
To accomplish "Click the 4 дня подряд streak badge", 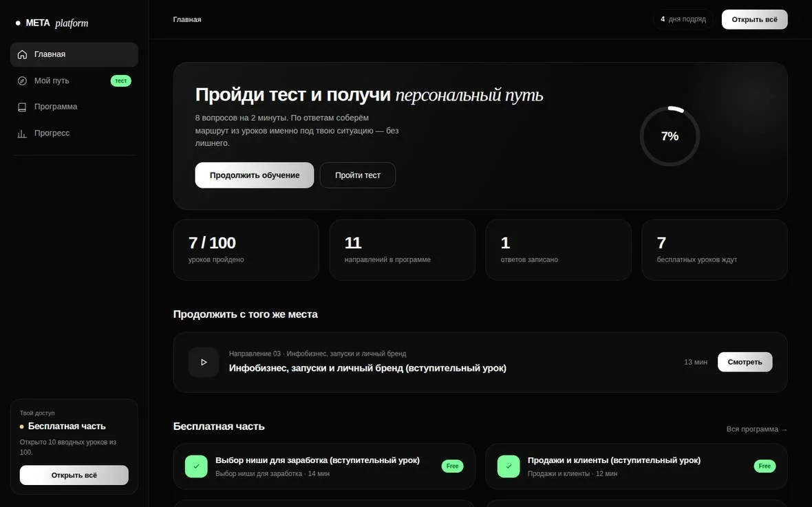I will [x=683, y=19].
